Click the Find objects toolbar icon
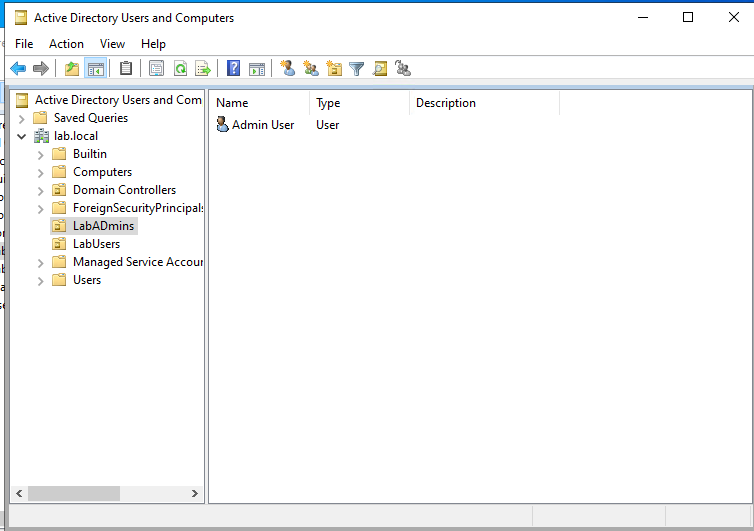Screen dimensions: 754x531 pyautogui.click(x=380, y=69)
